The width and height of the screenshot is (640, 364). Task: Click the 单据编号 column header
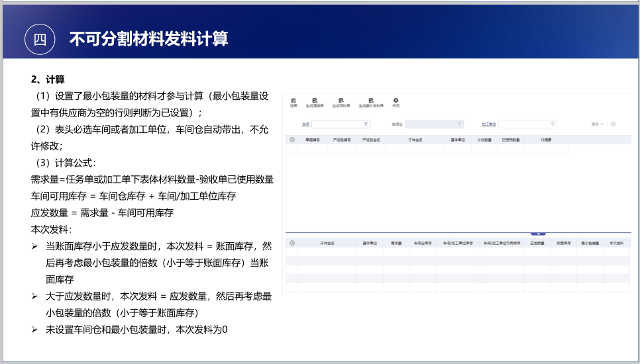(x=313, y=140)
